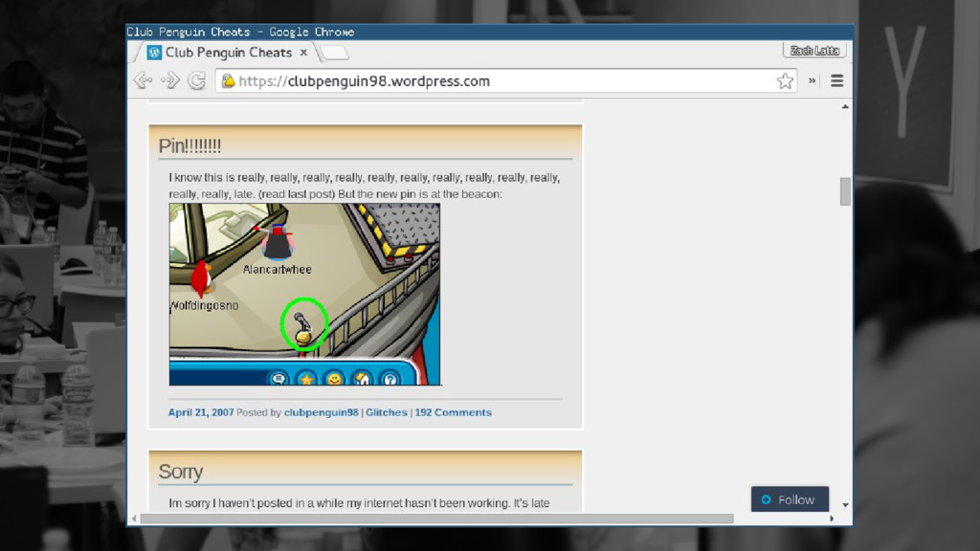This screenshot has width=980, height=551.
Task: Close the Club Penguin Cheats tab
Action: click(x=303, y=53)
